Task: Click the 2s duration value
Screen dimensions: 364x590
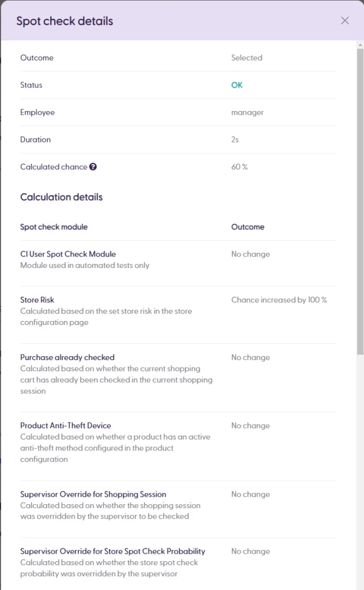Action: [235, 139]
